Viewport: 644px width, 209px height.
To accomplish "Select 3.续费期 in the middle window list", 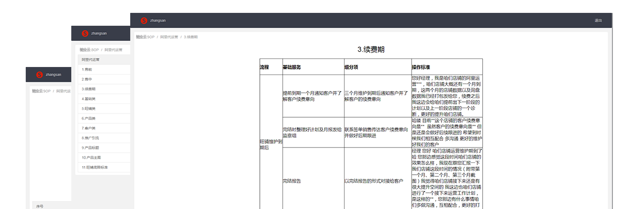I will tap(104, 89).
